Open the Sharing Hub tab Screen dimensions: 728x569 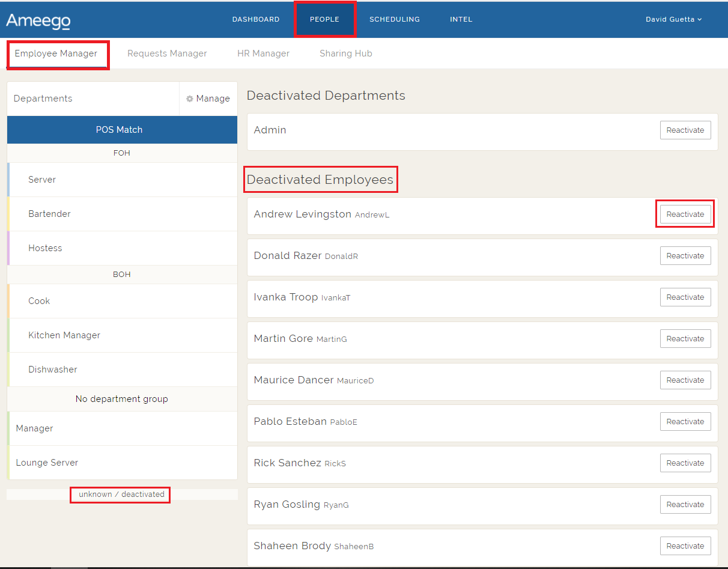point(345,53)
